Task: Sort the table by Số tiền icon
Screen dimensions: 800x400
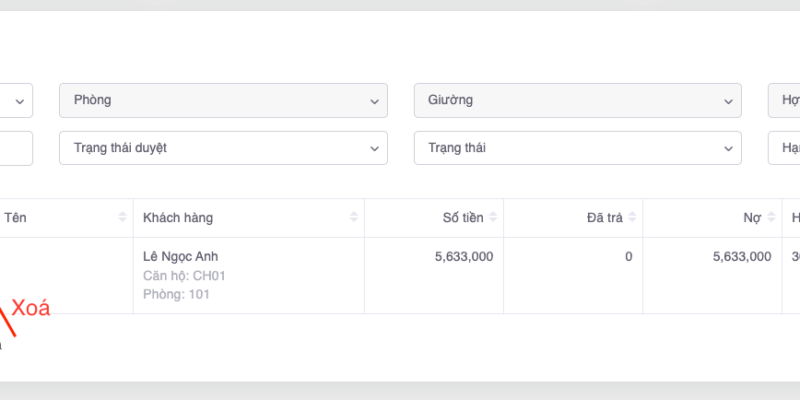Action: [494, 218]
